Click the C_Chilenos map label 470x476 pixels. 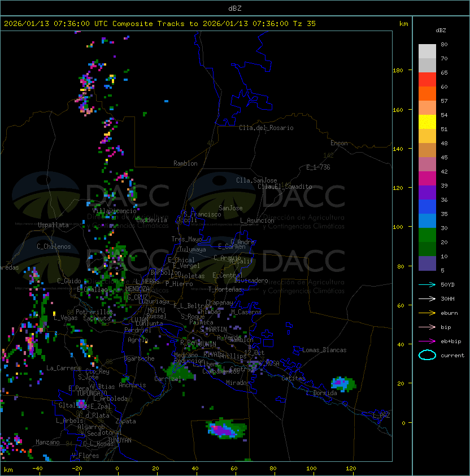(x=54, y=246)
